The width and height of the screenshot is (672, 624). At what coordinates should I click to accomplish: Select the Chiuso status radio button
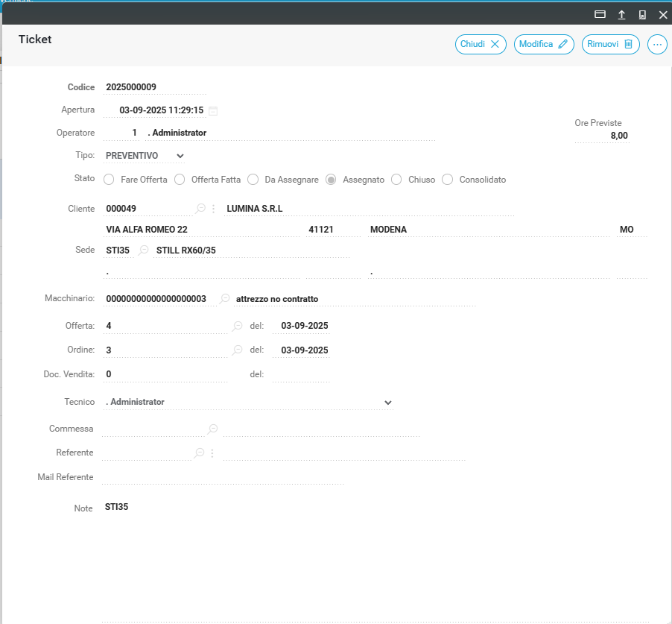tap(396, 180)
